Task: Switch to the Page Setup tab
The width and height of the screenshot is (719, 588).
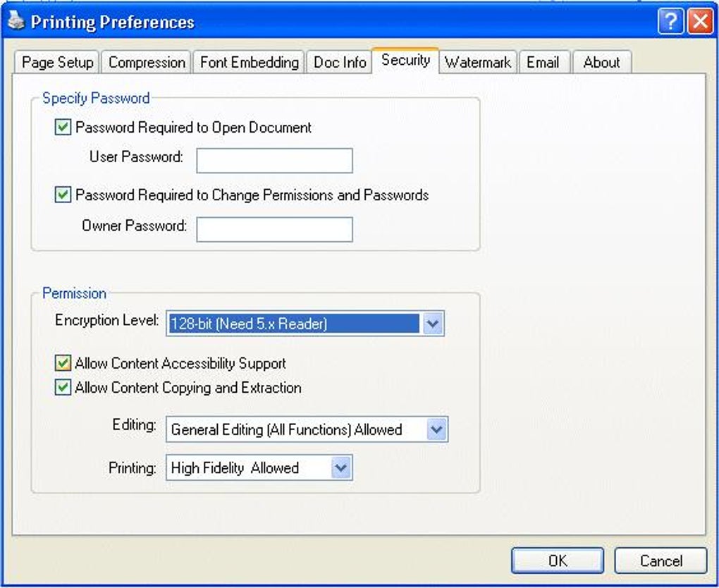Action: point(57,63)
